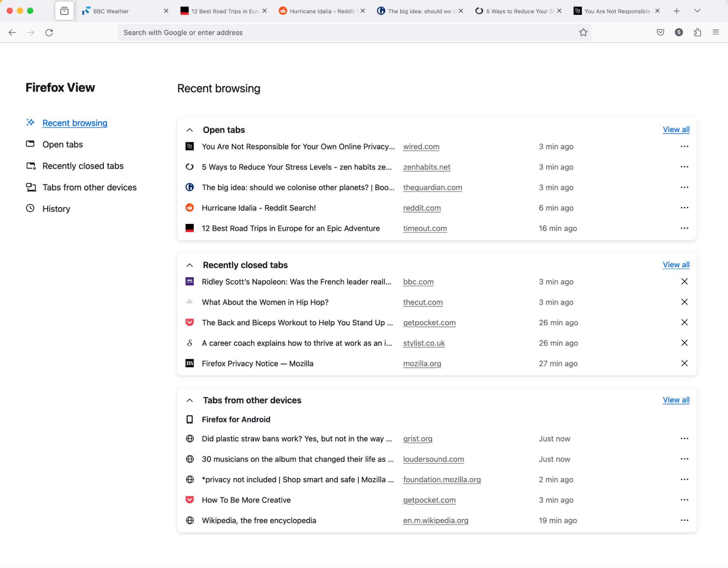Collapse the Open tabs section

point(189,130)
